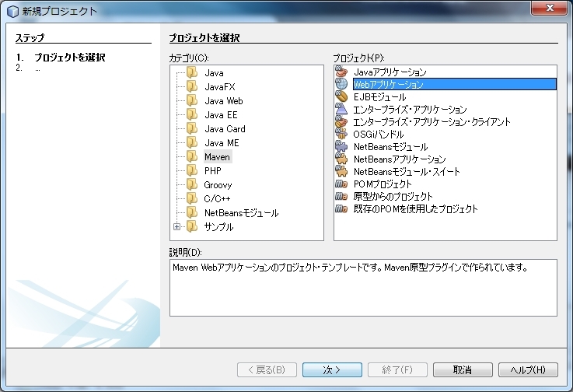The width and height of the screenshot is (573, 392).
Task: Click the Javaアプリケーション coffee cup icon
Action: [x=341, y=72]
